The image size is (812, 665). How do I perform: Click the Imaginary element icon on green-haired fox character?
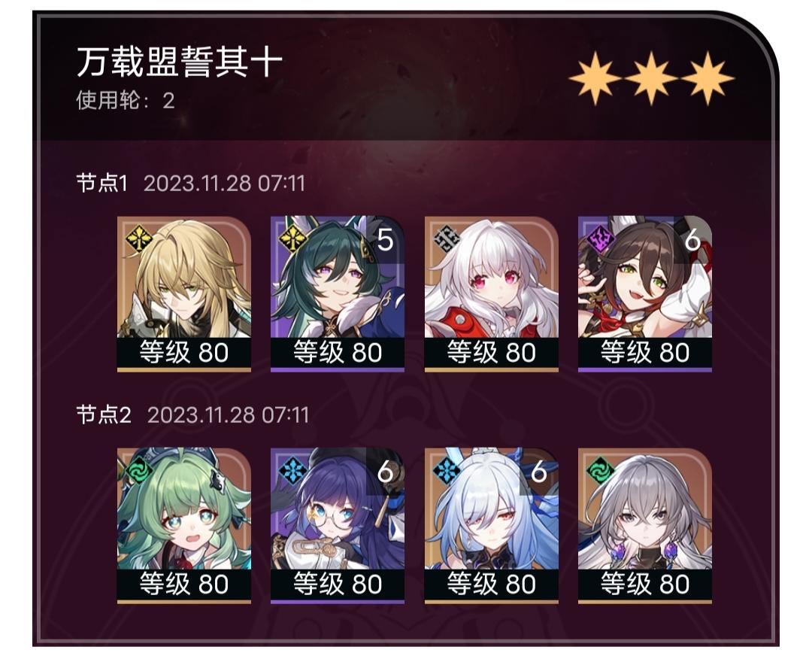[292, 238]
